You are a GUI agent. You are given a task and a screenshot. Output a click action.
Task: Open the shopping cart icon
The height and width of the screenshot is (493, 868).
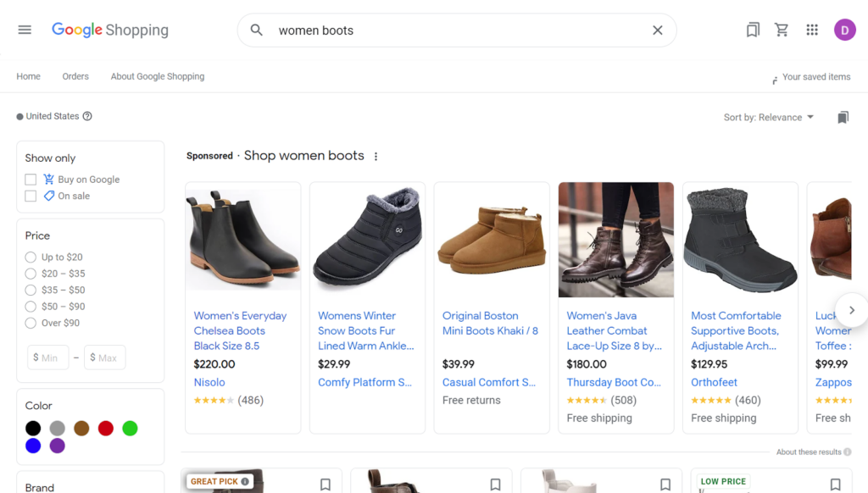[x=782, y=30]
